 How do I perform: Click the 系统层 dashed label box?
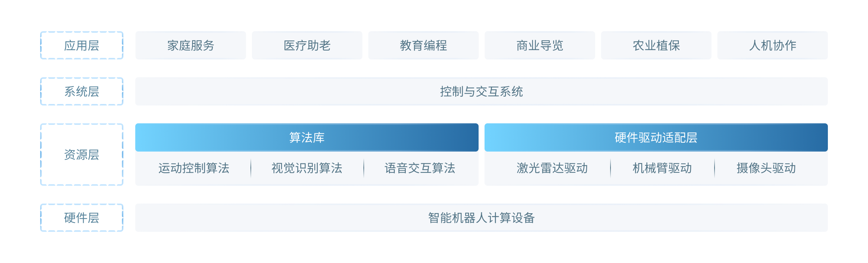click(x=82, y=91)
